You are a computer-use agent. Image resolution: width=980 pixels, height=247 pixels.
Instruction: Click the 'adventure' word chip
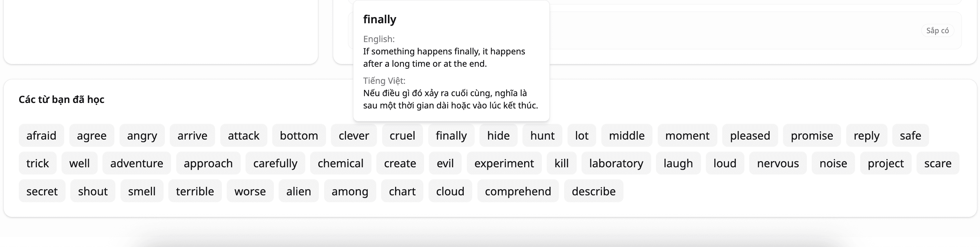(137, 163)
